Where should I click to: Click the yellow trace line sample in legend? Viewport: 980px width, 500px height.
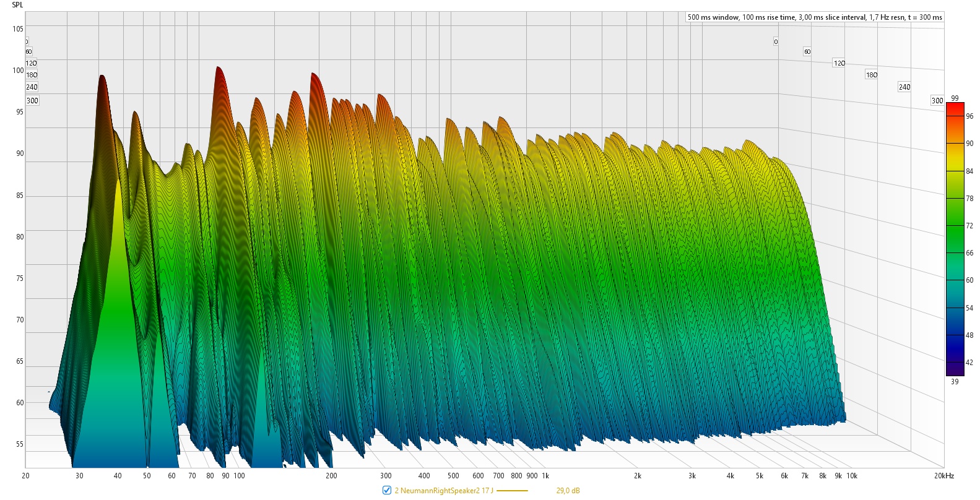tap(513, 491)
